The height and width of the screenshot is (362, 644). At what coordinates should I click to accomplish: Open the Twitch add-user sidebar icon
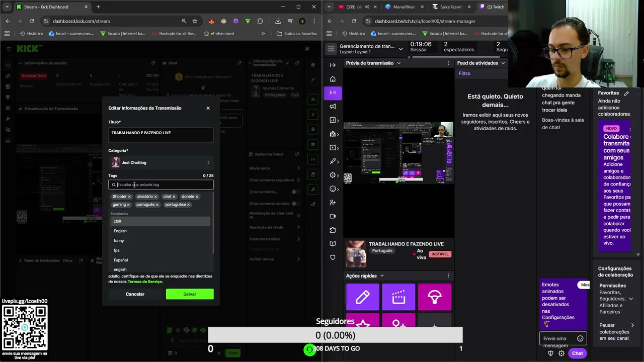[333, 203]
